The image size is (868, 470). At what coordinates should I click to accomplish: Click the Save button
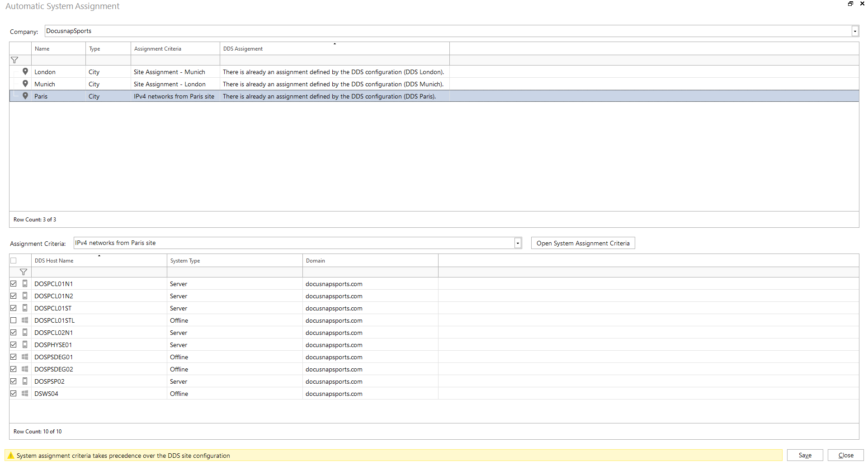(x=805, y=455)
